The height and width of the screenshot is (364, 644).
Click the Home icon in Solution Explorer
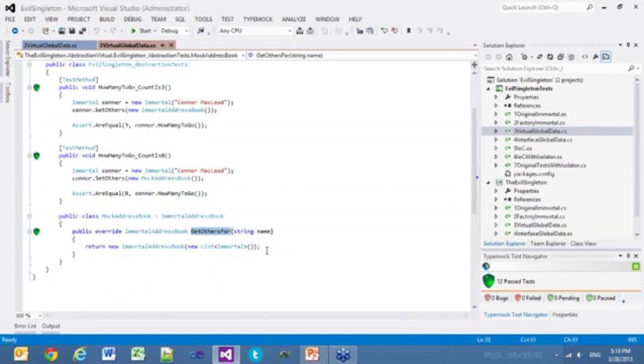click(509, 57)
